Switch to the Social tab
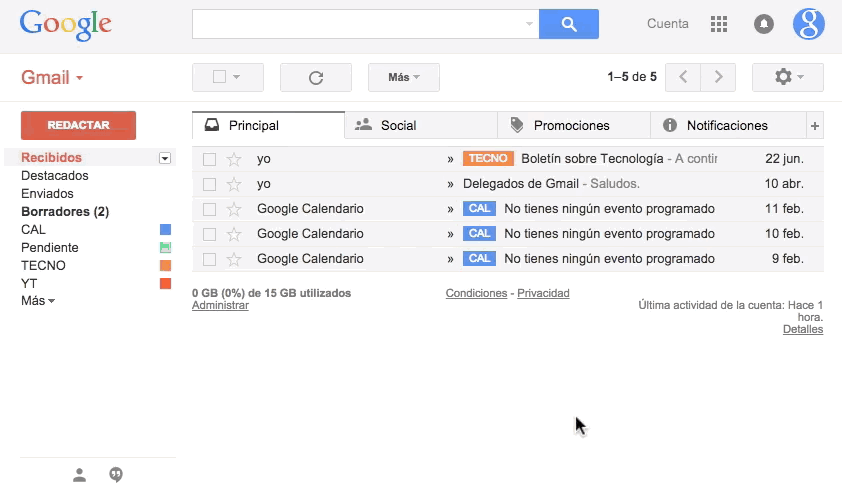 point(421,126)
